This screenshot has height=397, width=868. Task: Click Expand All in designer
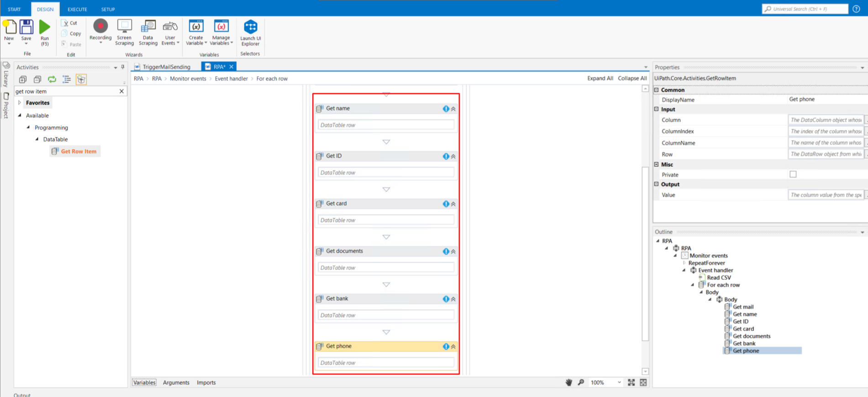coord(600,78)
